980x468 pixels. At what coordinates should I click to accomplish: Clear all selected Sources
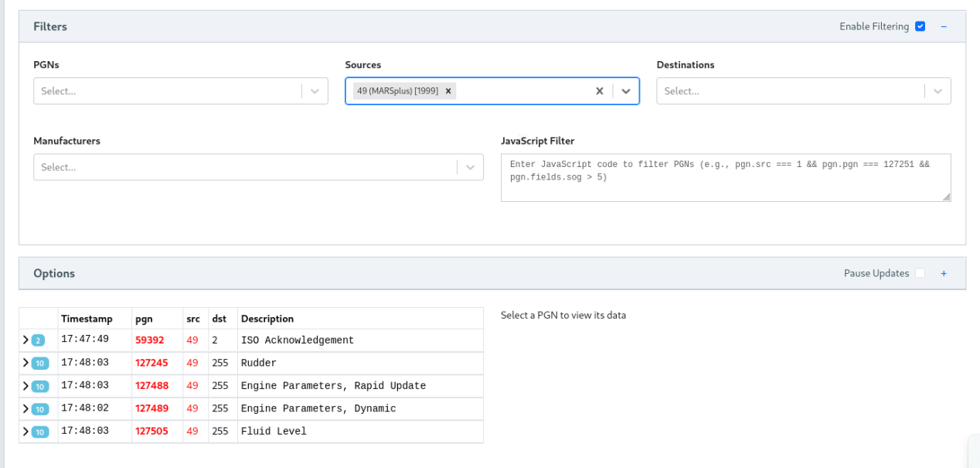coord(599,91)
